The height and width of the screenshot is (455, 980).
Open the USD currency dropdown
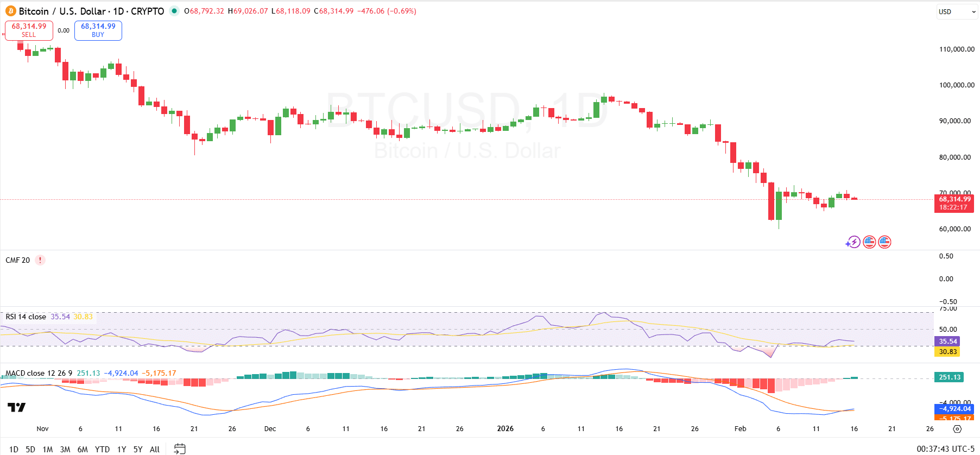pyautogui.click(x=957, y=11)
